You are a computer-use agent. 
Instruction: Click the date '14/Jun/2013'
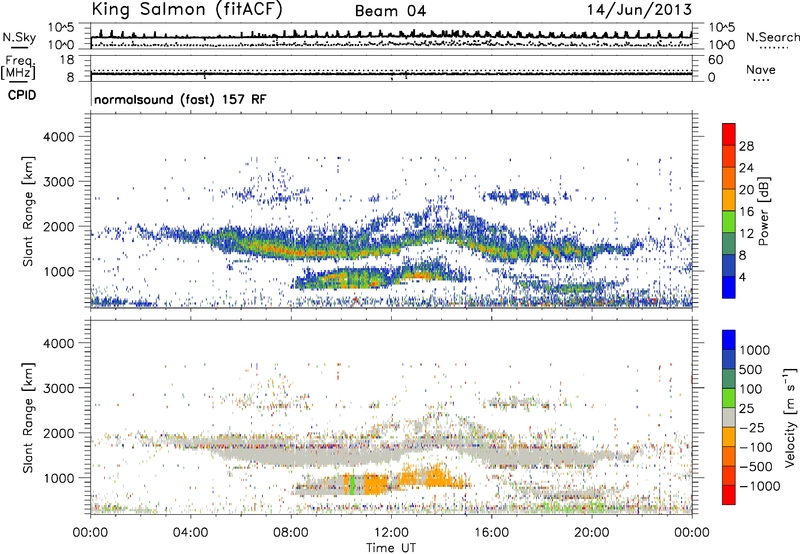639,10
